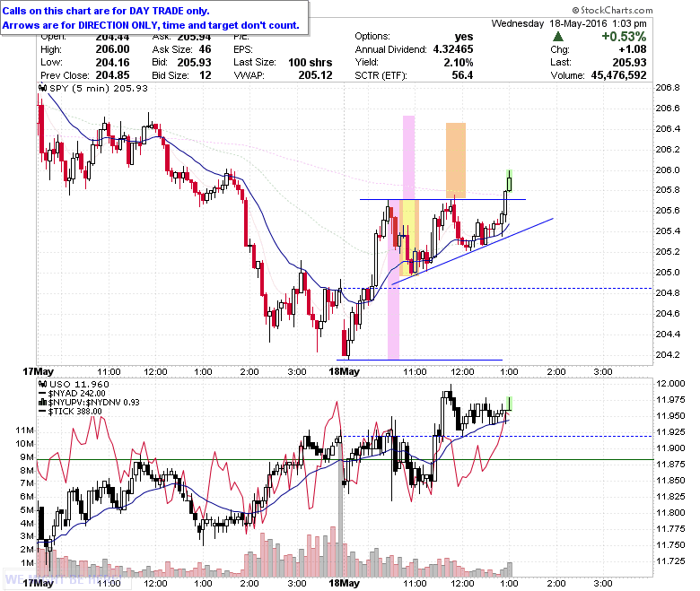Click the Options value yes
This screenshot has width=700, height=591.
click(x=464, y=37)
